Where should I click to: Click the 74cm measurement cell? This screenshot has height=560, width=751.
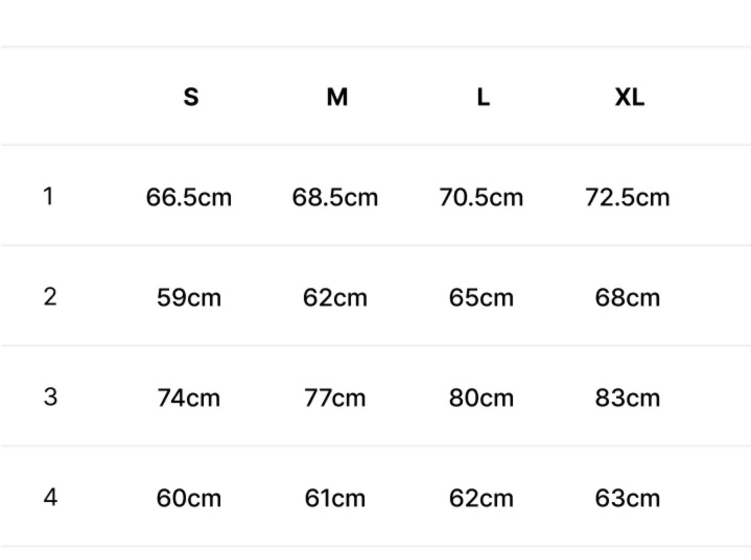[x=189, y=398]
